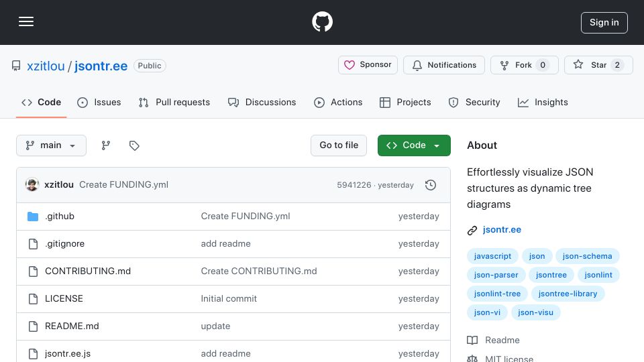Open the CONTRIBUTING.md file

88,271
